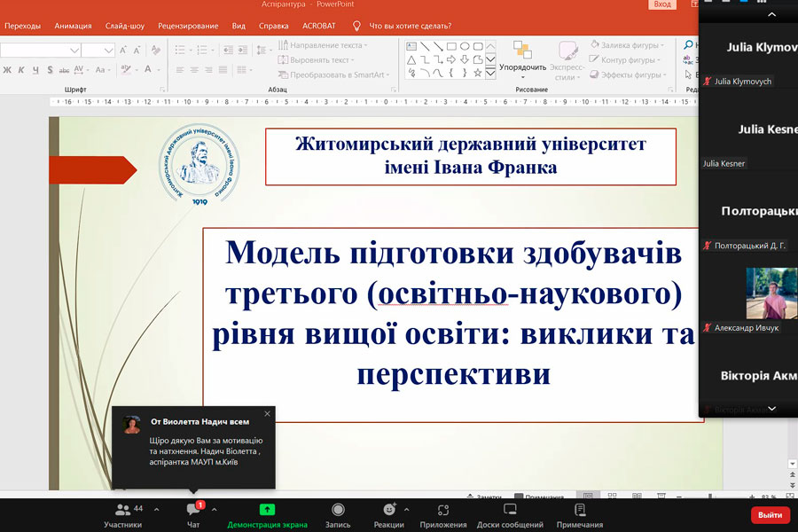Open the Рецензирование ribbon tab

coord(188,26)
